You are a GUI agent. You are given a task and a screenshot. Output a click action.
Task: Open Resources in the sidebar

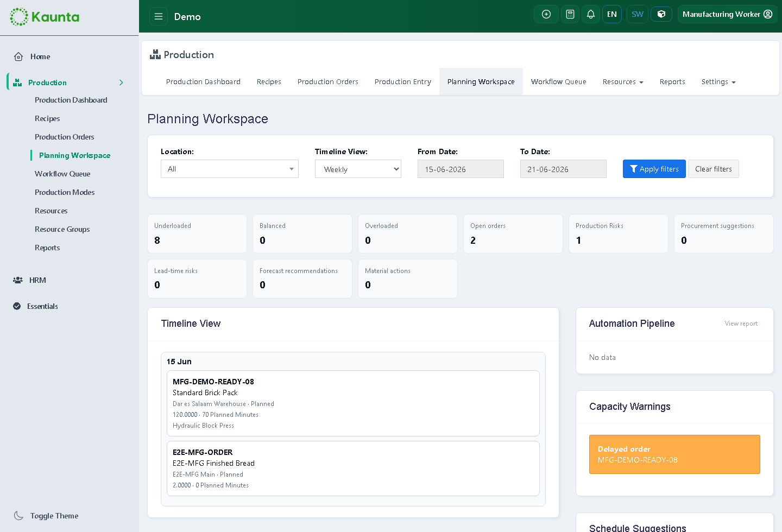51,211
